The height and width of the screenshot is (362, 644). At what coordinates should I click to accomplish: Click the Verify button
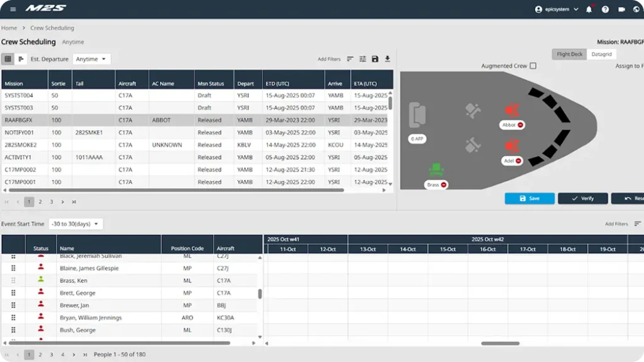(582, 199)
